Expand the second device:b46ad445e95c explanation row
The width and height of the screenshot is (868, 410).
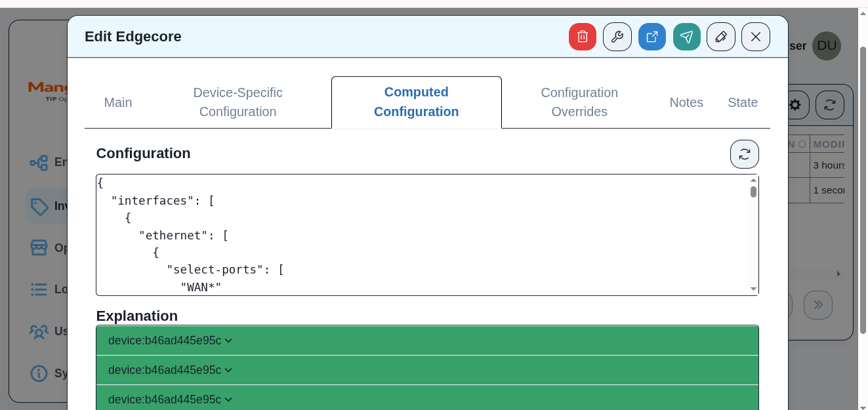(427, 370)
